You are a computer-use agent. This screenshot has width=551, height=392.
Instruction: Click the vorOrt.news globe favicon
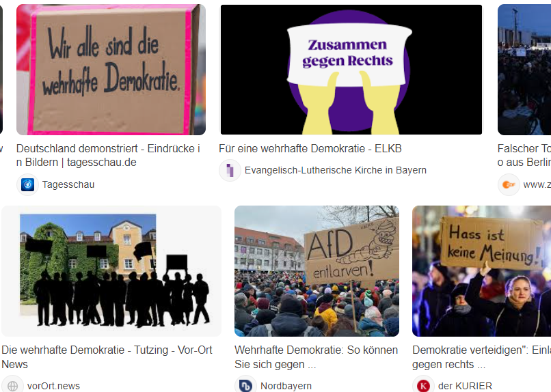[x=13, y=386]
